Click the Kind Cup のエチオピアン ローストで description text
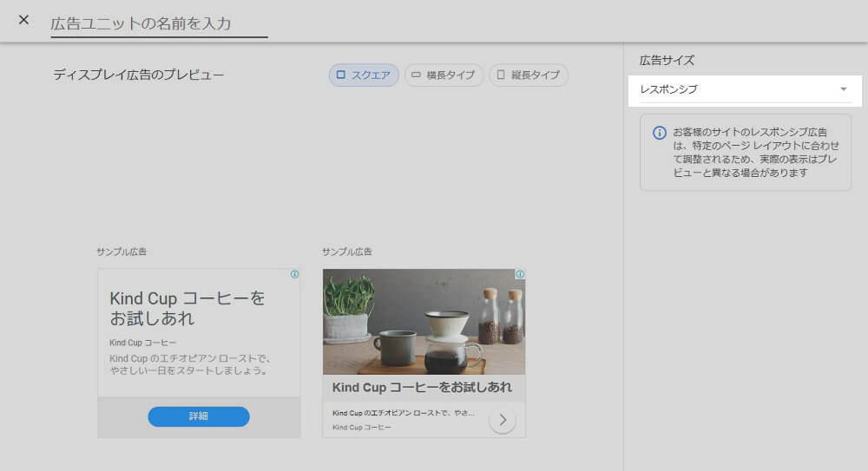The width and height of the screenshot is (868, 471). [190, 364]
